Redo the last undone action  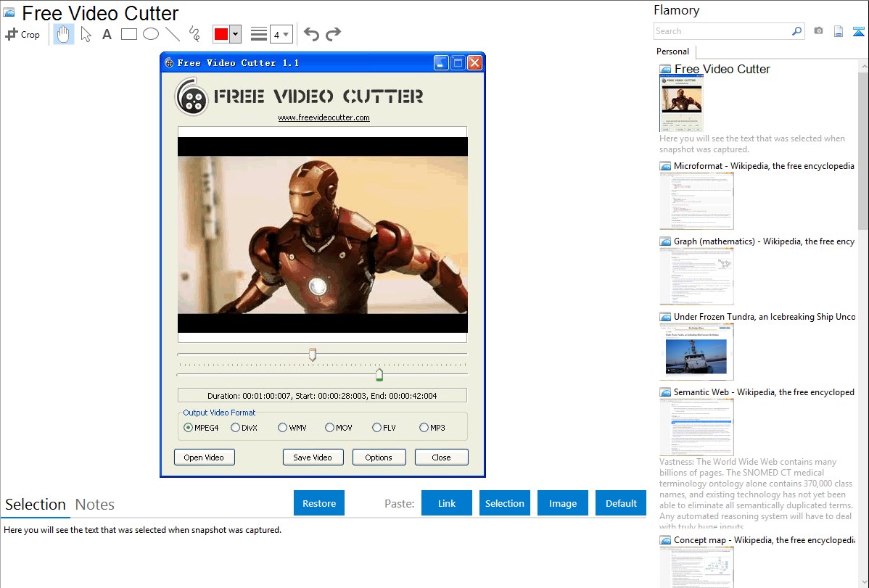click(x=333, y=34)
